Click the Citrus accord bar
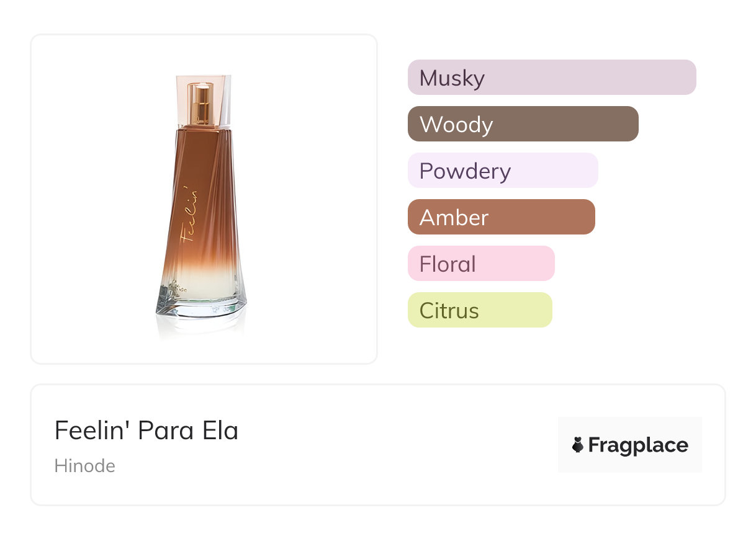 click(480, 310)
